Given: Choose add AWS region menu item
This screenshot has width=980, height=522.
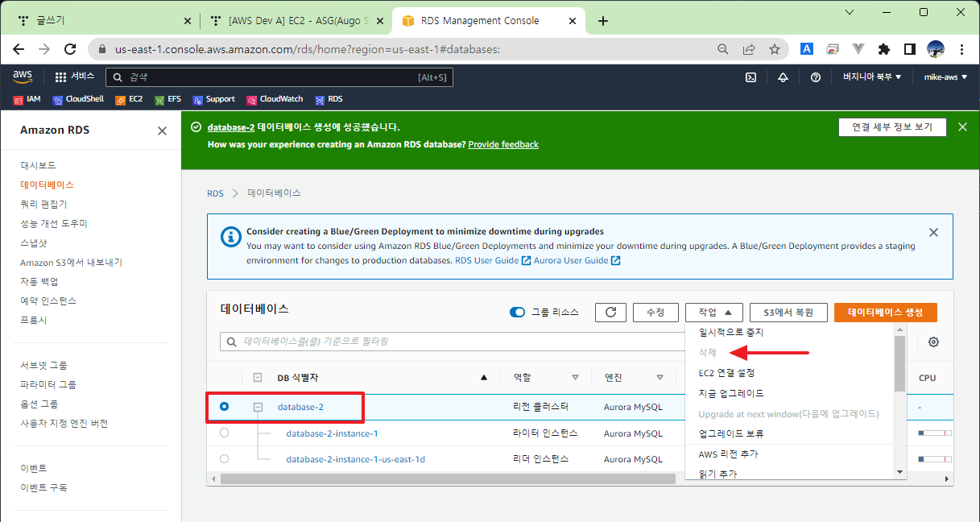Looking at the screenshot, I should click(x=728, y=454).
